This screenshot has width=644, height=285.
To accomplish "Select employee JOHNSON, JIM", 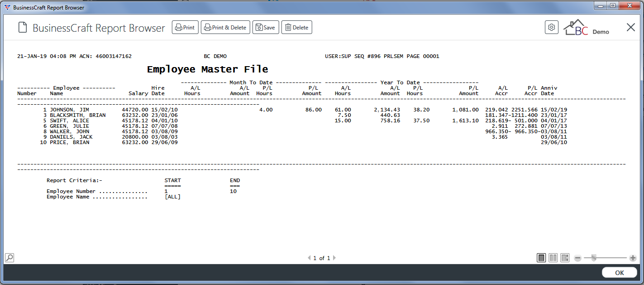I will click(x=69, y=110).
